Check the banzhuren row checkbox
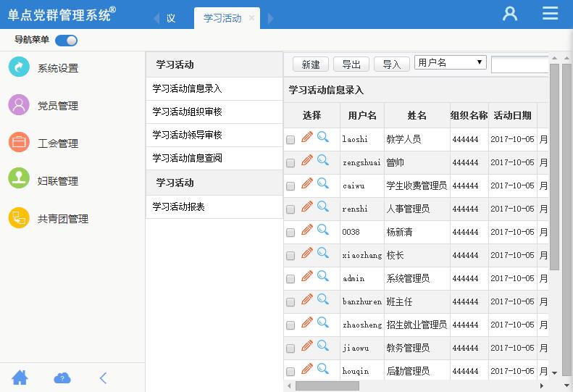The height and width of the screenshot is (392, 573). point(290,302)
